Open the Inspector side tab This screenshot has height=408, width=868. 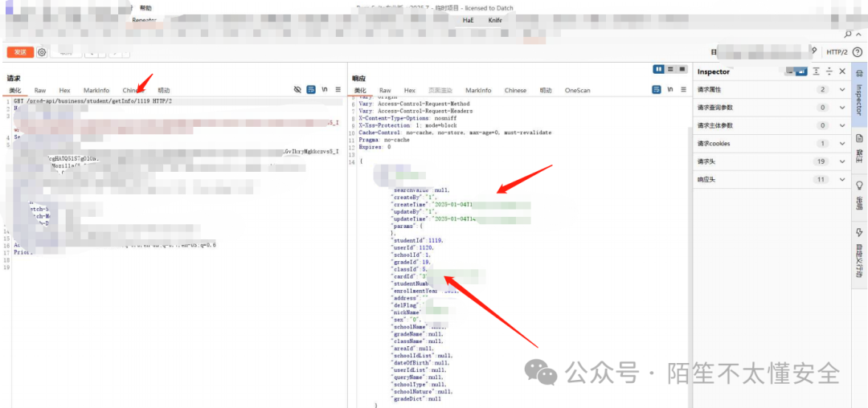860,93
